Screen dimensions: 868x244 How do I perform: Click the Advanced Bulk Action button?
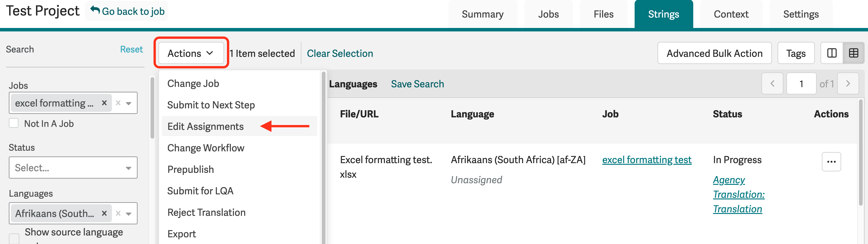714,53
